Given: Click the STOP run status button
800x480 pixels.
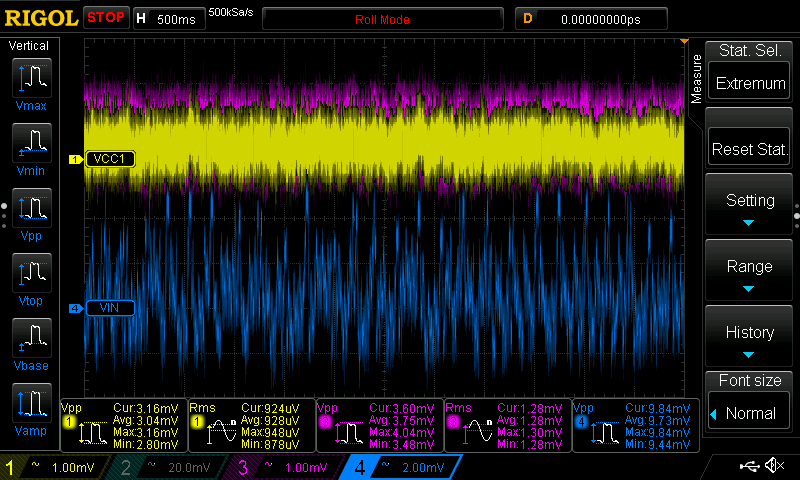Looking at the screenshot, I should point(106,18).
